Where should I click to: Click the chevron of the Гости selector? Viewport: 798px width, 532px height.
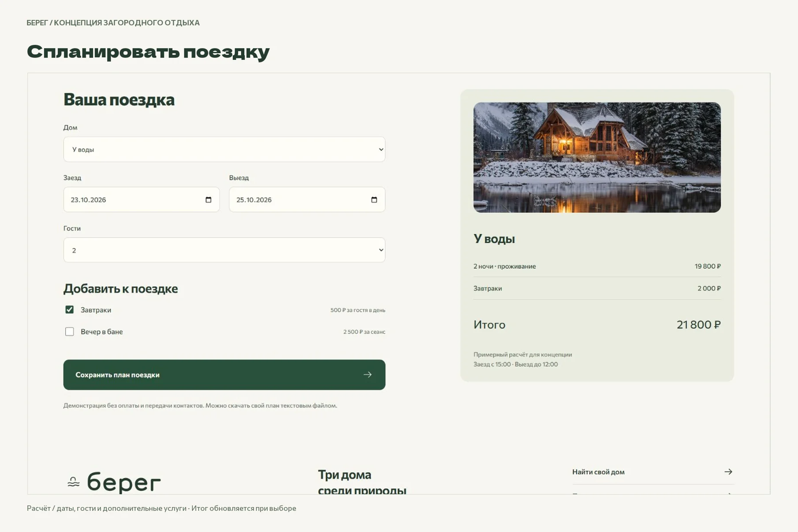381,250
